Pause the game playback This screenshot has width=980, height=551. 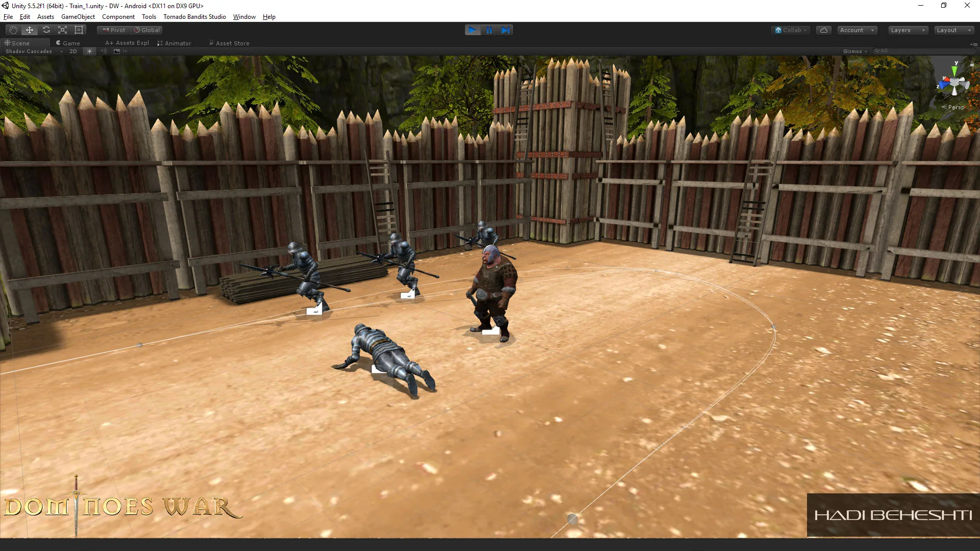489,30
